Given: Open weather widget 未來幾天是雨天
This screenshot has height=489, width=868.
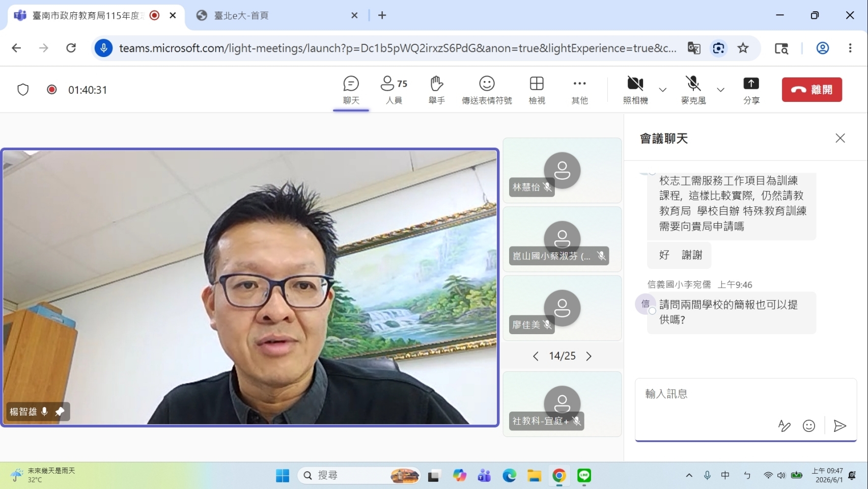Looking at the screenshot, I should click(x=43, y=475).
